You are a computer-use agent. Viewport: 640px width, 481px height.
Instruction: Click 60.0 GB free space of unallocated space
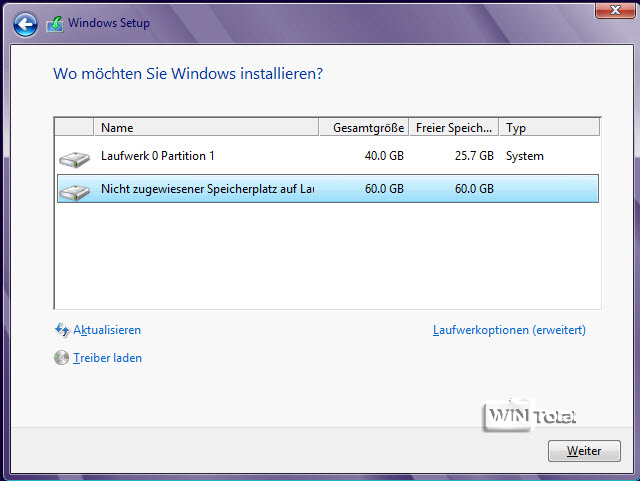click(x=474, y=189)
